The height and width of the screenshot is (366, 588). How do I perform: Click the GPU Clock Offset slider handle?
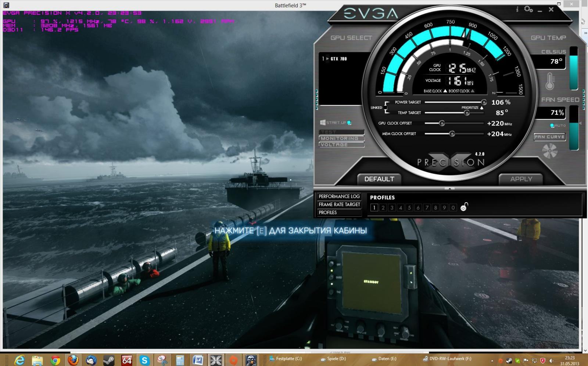(x=442, y=123)
